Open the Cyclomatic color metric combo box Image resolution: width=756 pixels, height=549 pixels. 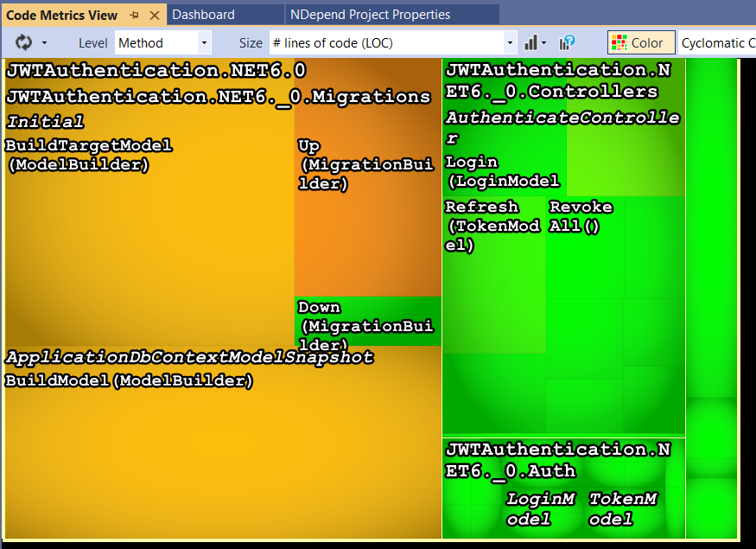[716, 43]
